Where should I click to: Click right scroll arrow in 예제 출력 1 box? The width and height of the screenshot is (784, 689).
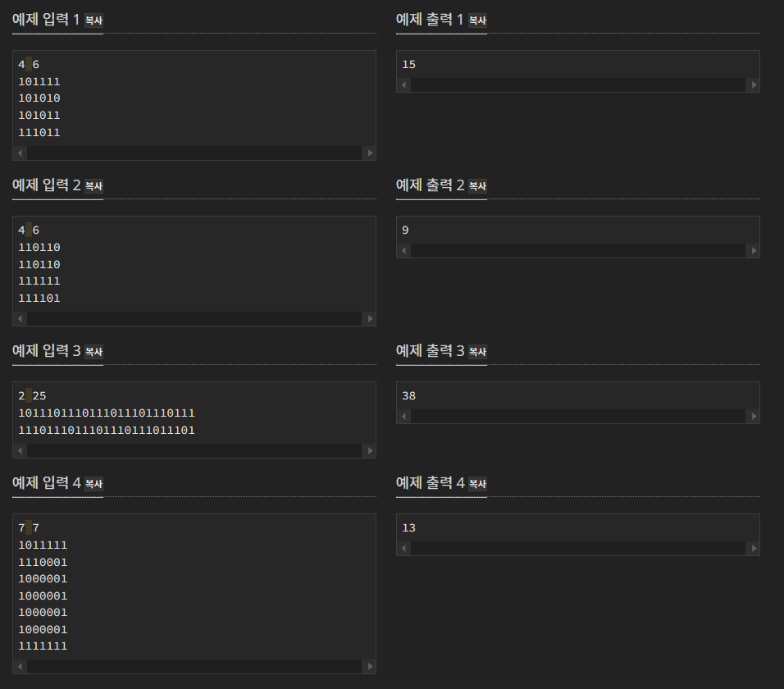(x=754, y=85)
